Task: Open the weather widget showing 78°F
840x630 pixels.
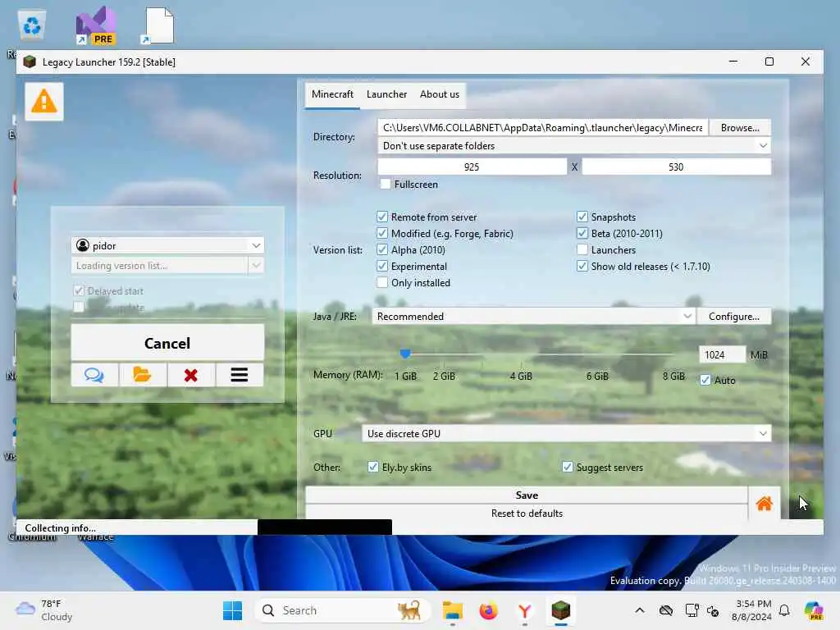Action: [44, 610]
